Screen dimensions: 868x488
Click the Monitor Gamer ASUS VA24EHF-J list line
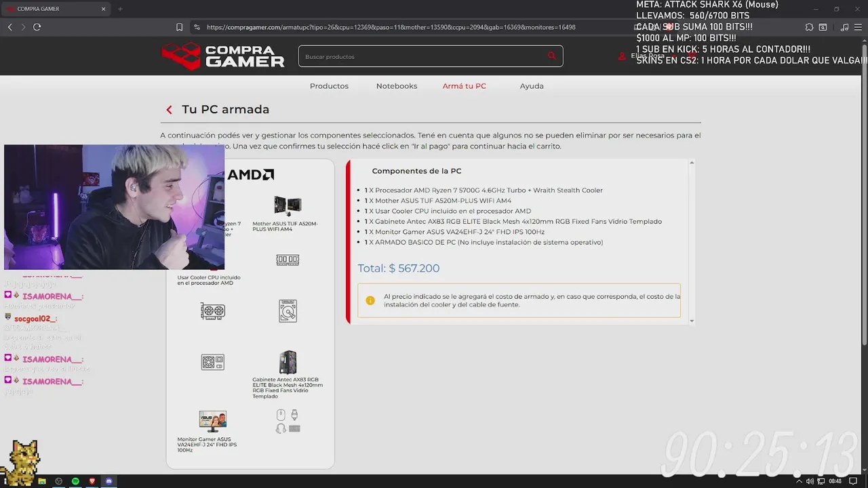pos(454,232)
